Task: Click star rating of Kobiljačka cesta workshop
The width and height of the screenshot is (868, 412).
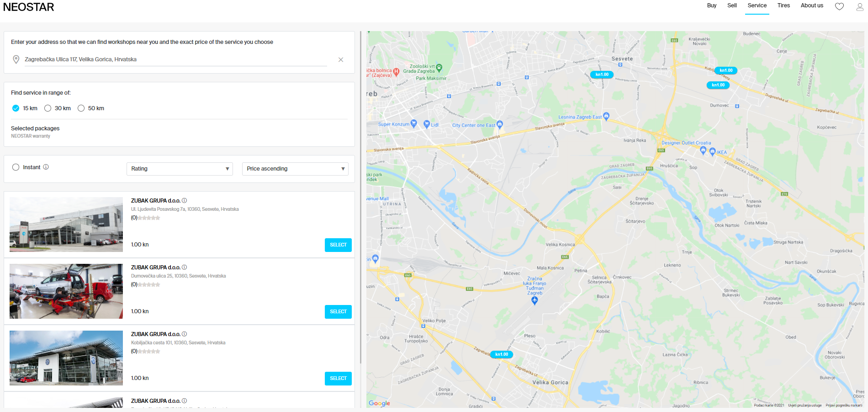Action: coord(149,352)
